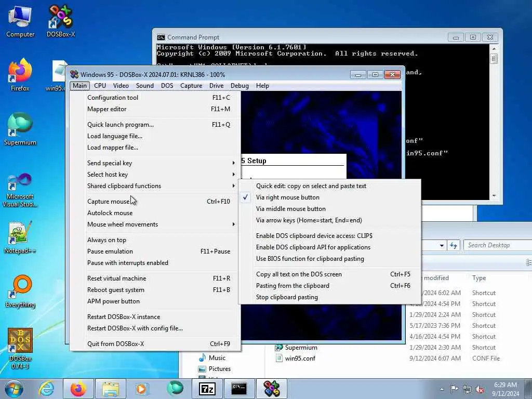Open the Capture menu
The height and width of the screenshot is (399, 532).
[191, 86]
